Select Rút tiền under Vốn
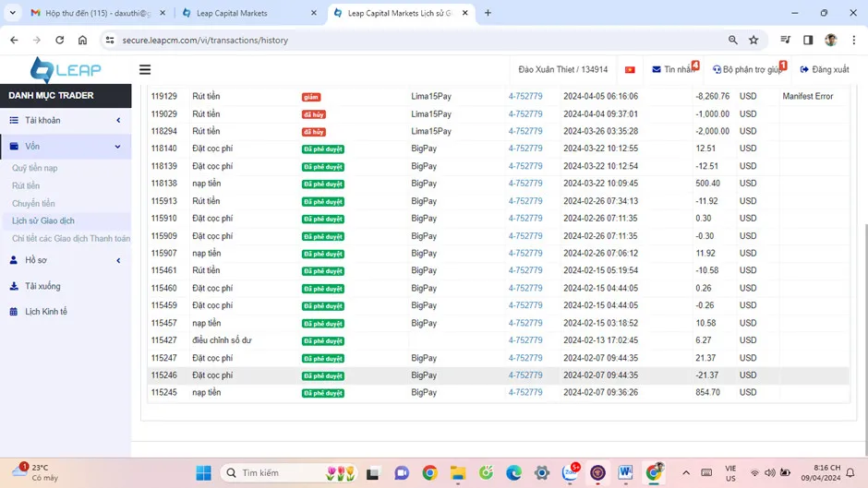 click(x=26, y=185)
